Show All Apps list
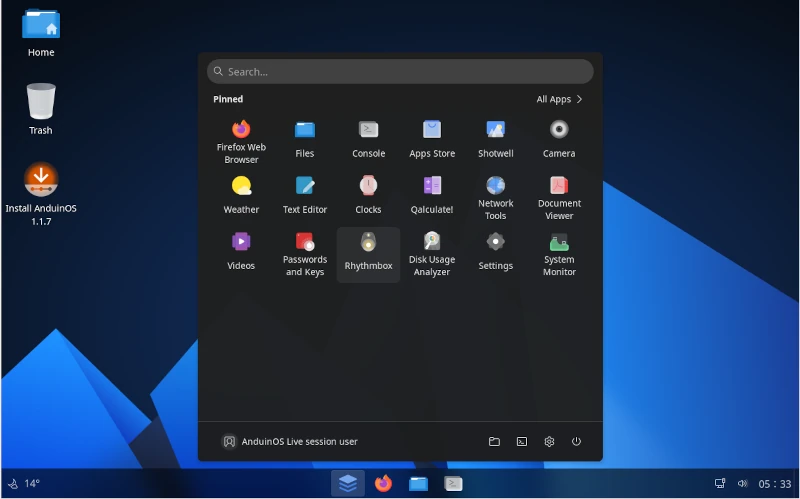800x499 pixels. (x=559, y=99)
